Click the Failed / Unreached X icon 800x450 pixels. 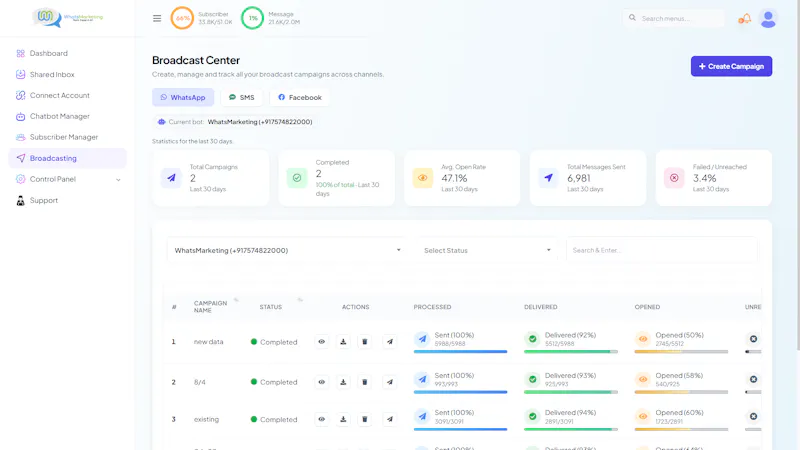(674, 178)
